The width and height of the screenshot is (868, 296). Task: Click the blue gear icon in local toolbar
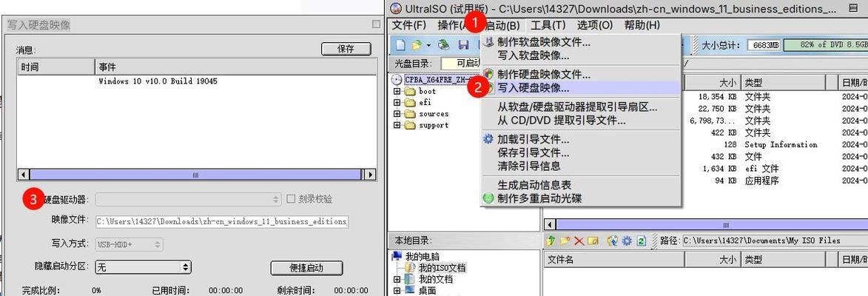[x=627, y=240]
